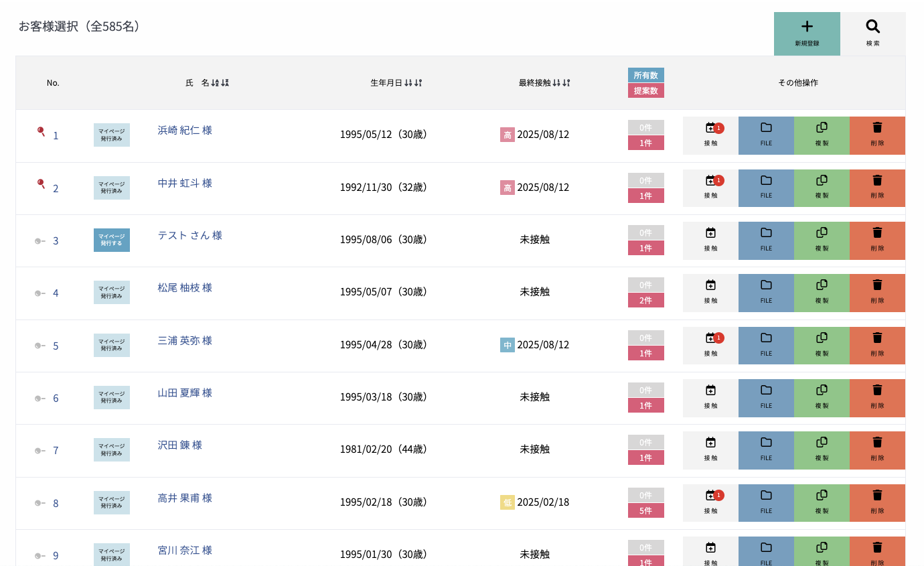Viewport: 924px width, 566px height.
Task: Open 接触 calendar for 三浦 英弥
Action: pos(710,346)
